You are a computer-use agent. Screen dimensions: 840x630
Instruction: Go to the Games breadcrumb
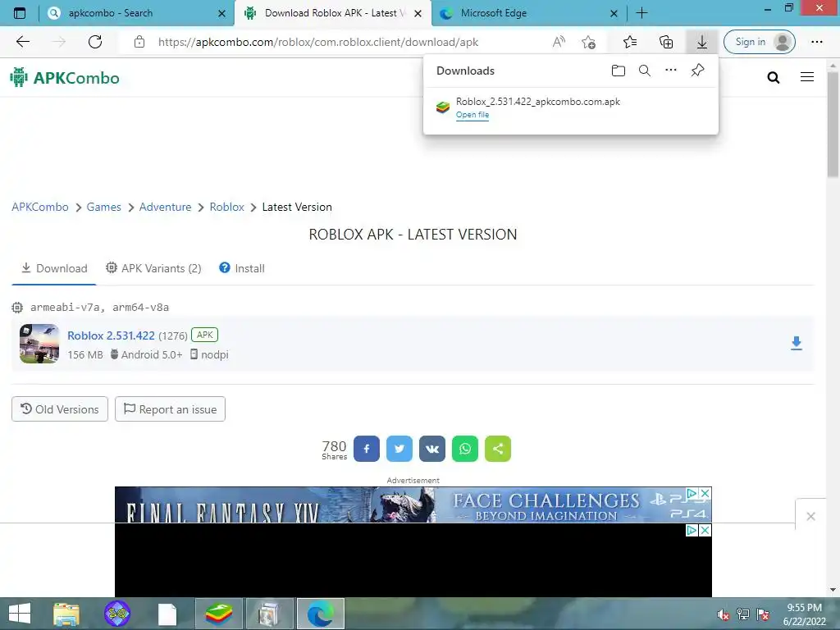pyautogui.click(x=103, y=207)
